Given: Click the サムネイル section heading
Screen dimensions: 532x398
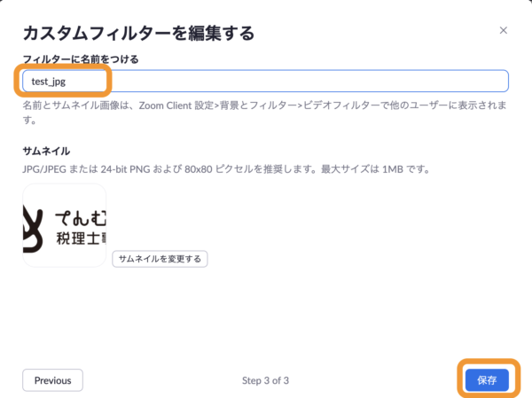Looking at the screenshot, I should click(46, 152).
